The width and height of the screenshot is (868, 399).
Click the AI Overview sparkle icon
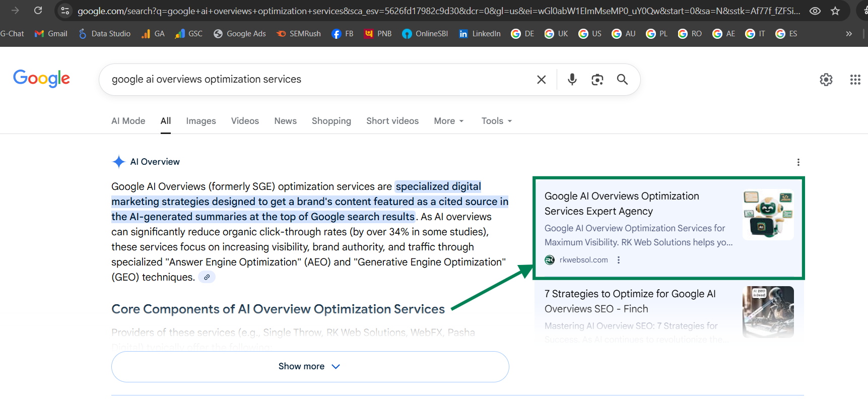tap(118, 162)
